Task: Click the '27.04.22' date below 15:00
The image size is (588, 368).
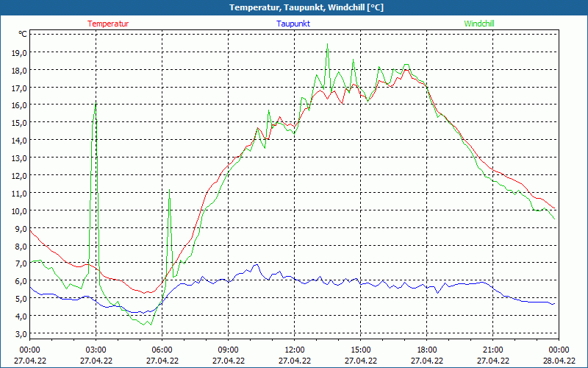Action: 360,361
